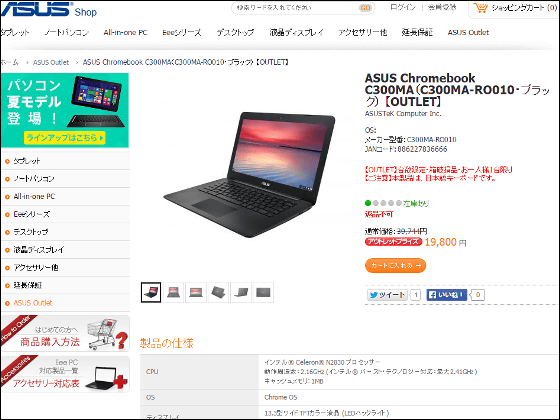Open the how-to-order shopping cart banner

[65, 333]
